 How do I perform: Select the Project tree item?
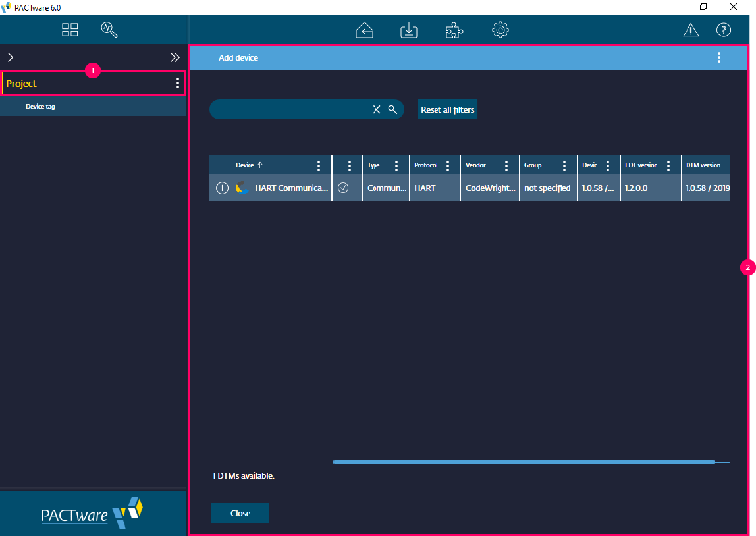tap(21, 84)
